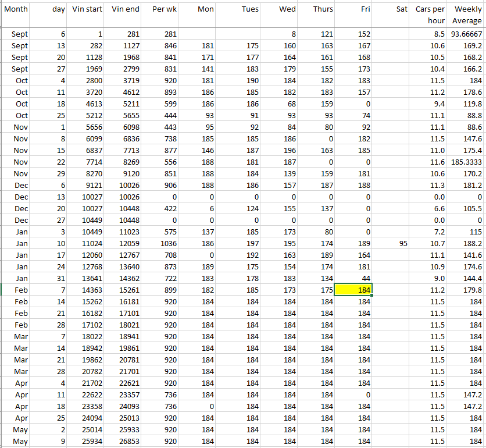
Task: Click the Vin end cell 26853
Action: point(124,442)
